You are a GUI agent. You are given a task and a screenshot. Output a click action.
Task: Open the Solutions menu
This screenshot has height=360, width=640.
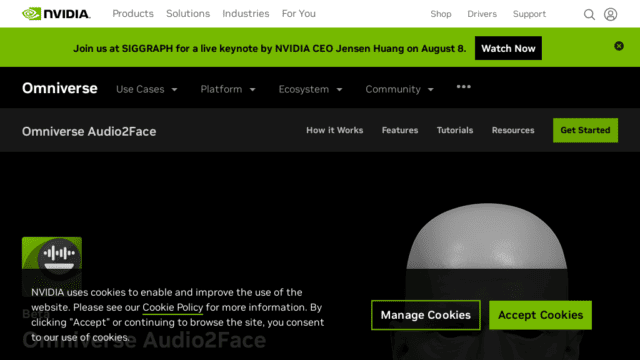(188, 14)
